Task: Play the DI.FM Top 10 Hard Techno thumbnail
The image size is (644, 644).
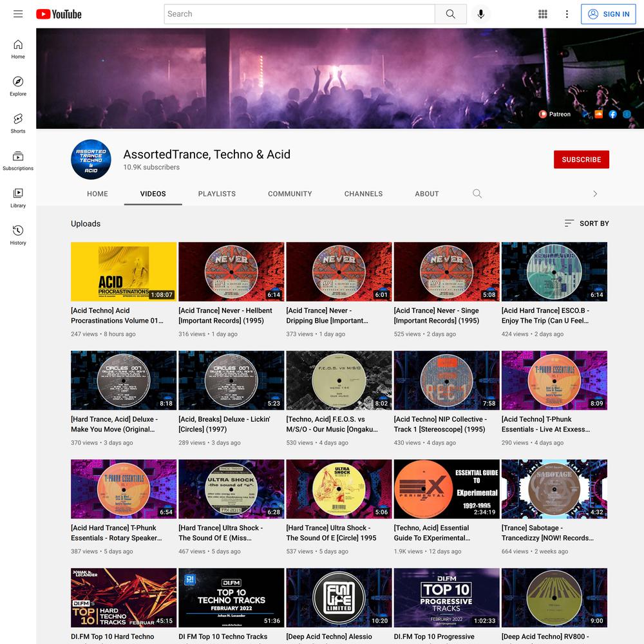Action: click(124, 598)
